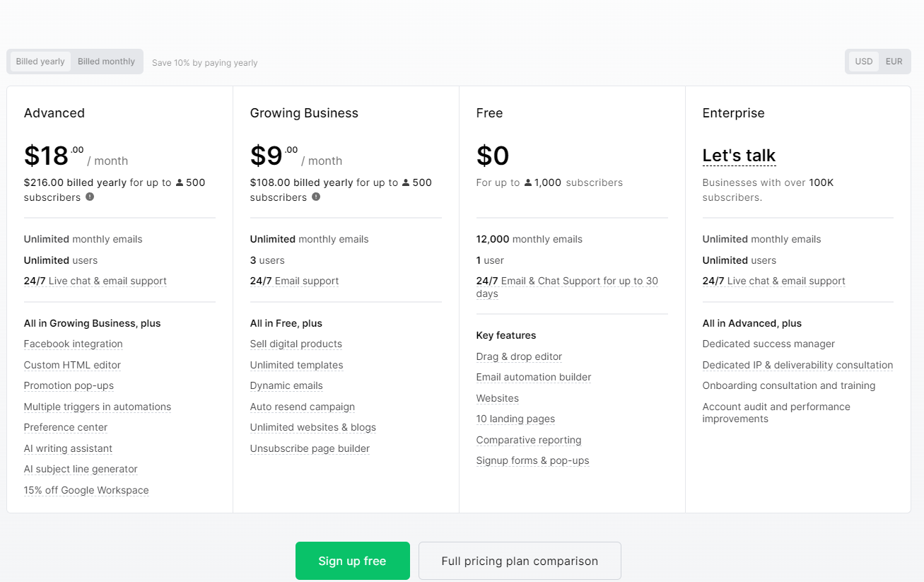
Task: Click Save 10% by paying yearly text
Action: click(x=205, y=63)
